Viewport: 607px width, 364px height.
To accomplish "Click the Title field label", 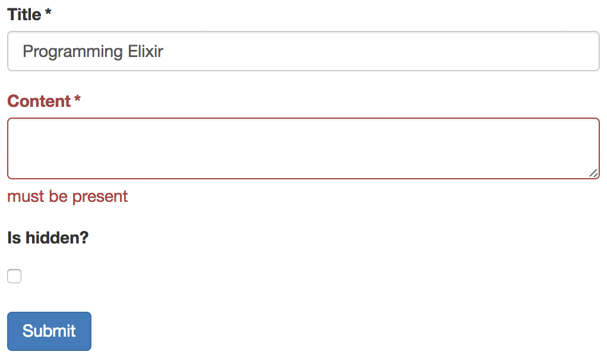I will click(x=24, y=15).
